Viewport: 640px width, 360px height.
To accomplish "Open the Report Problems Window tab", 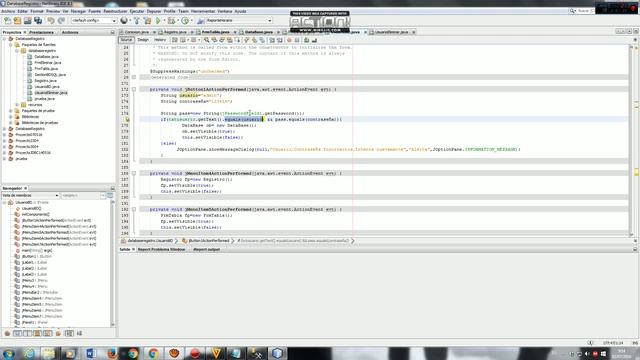I will (x=162, y=249).
